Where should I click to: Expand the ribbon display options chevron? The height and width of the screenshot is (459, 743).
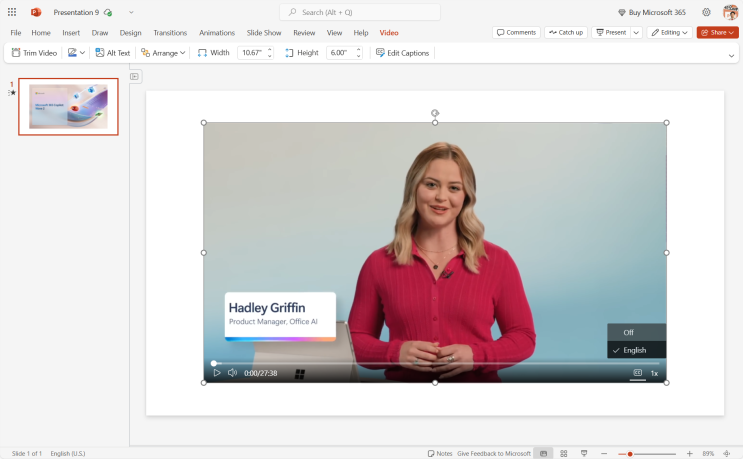(731, 56)
